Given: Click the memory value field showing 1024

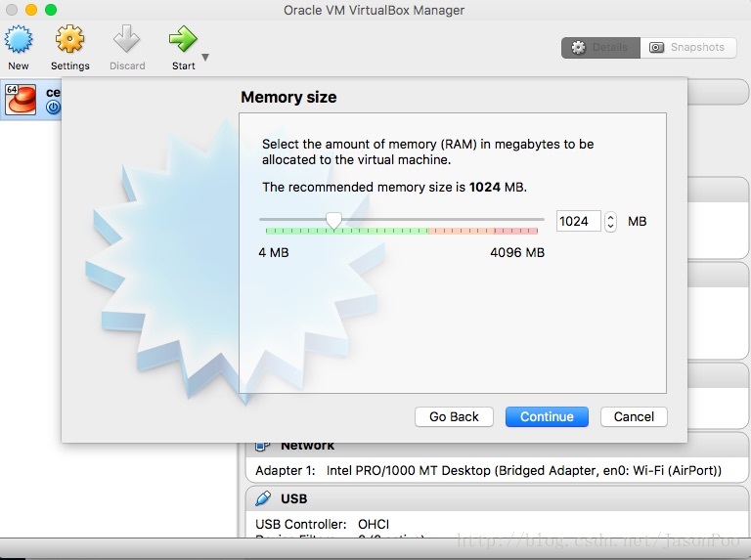Looking at the screenshot, I should (x=578, y=221).
